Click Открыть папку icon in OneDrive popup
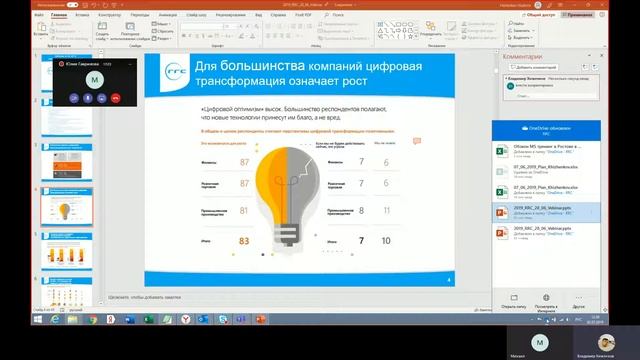The height and width of the screenshot is (360, 640). tap(514, 298)
